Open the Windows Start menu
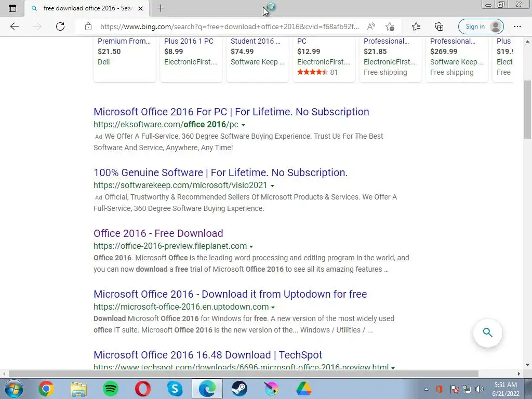Viewport: 532px width, 399px height. pyautogui.click(x=14, y=389)
